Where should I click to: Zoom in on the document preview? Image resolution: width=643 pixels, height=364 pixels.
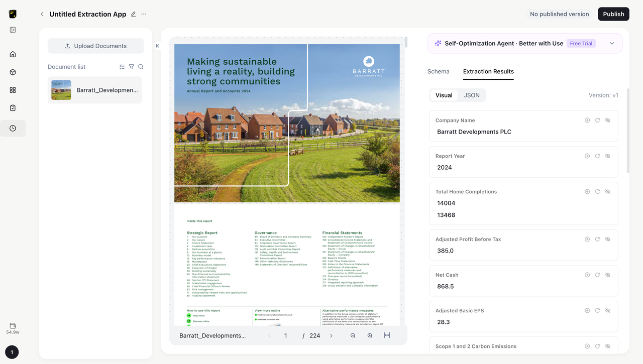tap(370, 335)
